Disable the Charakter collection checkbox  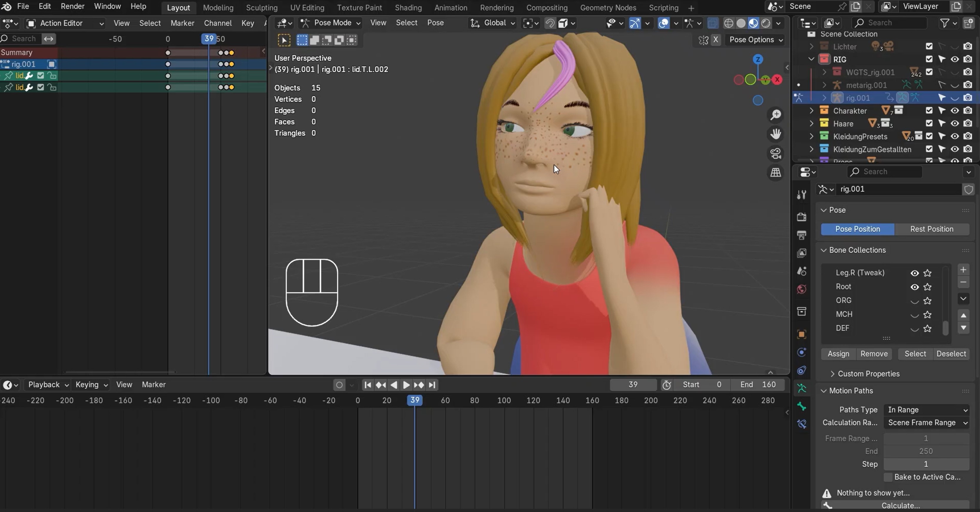pos(929,110)
